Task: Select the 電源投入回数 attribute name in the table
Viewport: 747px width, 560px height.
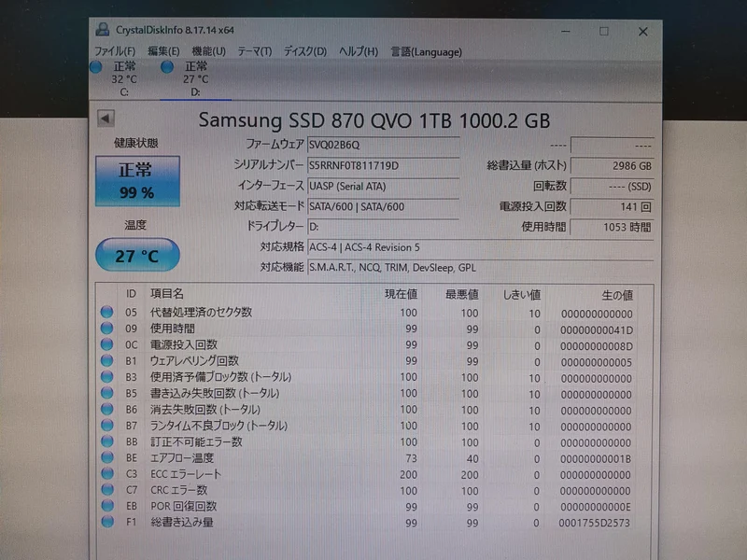Action: tap(184, 344)
